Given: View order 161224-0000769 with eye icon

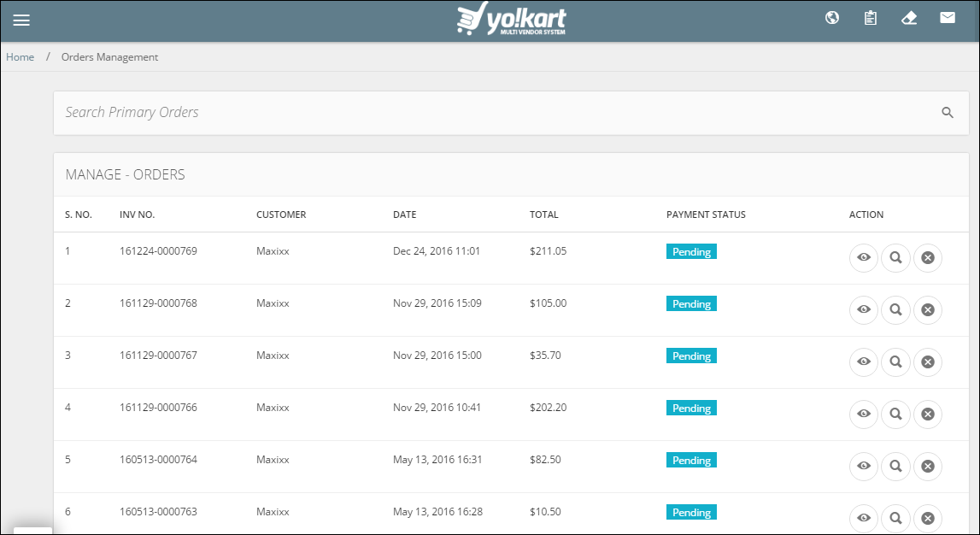Looking at the screenshot, I should (864, 257).
